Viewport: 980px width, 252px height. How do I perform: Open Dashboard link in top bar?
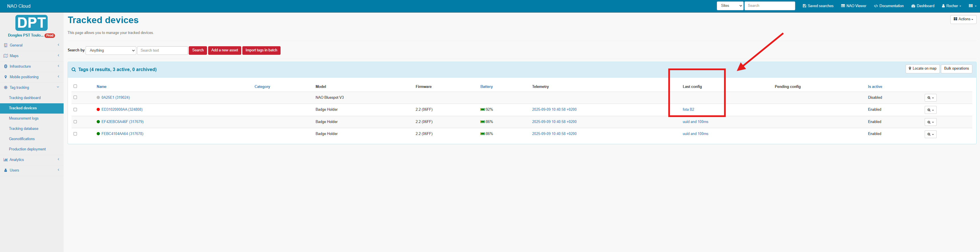pos(923,6)
